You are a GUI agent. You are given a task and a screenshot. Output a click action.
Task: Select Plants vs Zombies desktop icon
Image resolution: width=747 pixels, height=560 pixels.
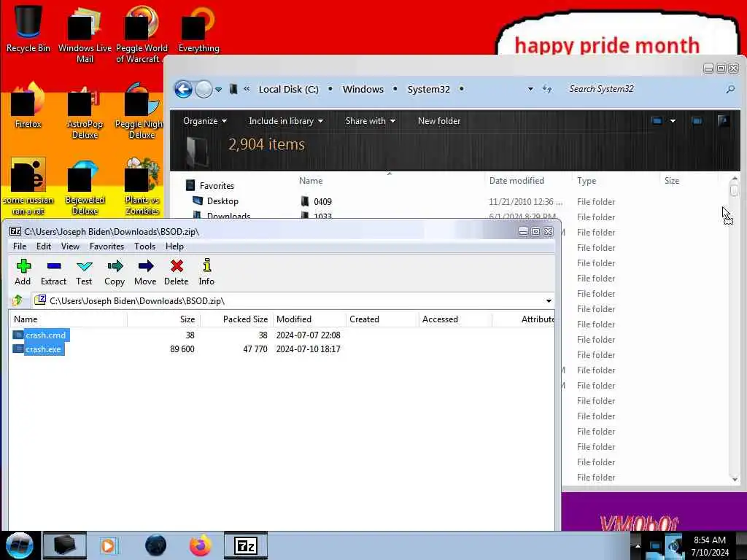point(142,187)
